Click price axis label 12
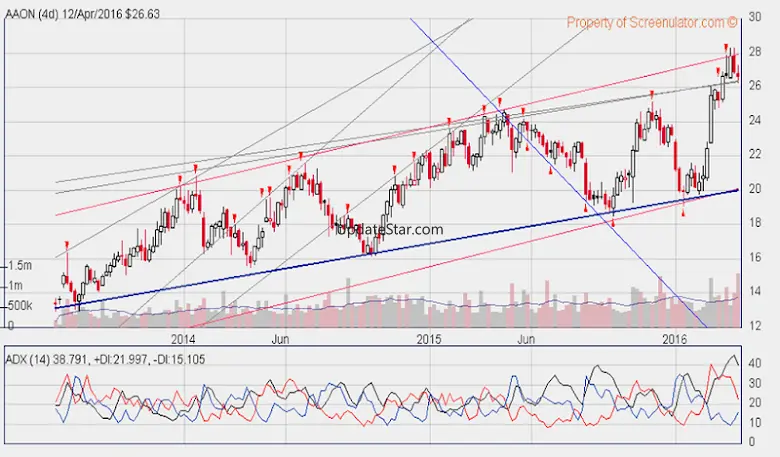This screenshot has height=457, width=780. (755, 326)
